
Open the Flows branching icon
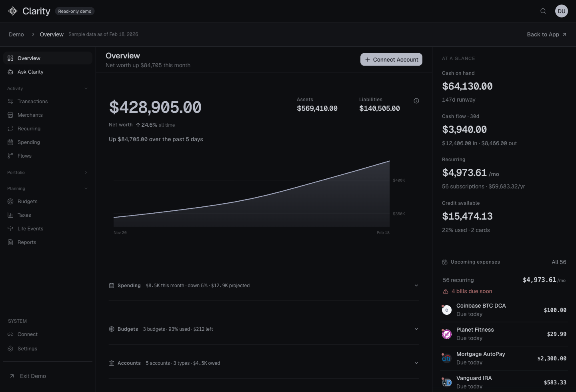10,156
